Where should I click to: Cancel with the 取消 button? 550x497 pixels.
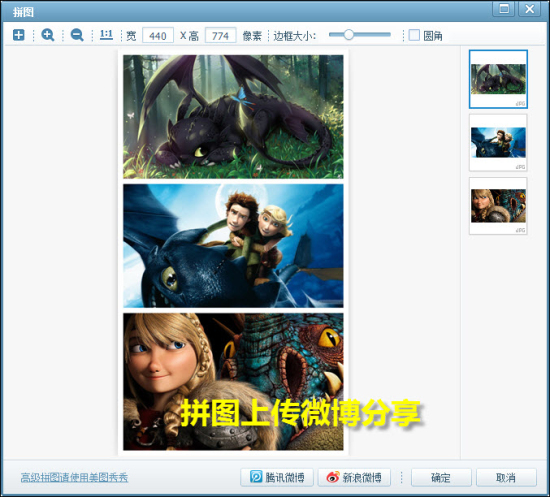click(x=506, y=477)
